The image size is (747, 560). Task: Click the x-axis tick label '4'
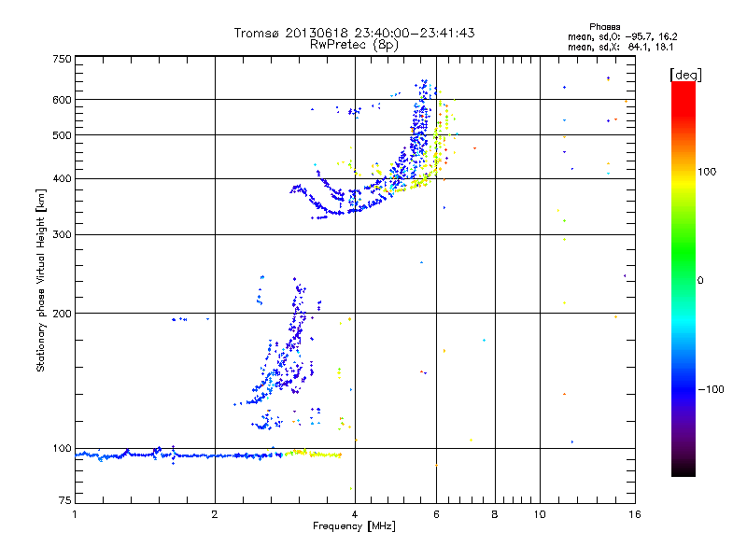pyautogui.click(x=355, y=514)
